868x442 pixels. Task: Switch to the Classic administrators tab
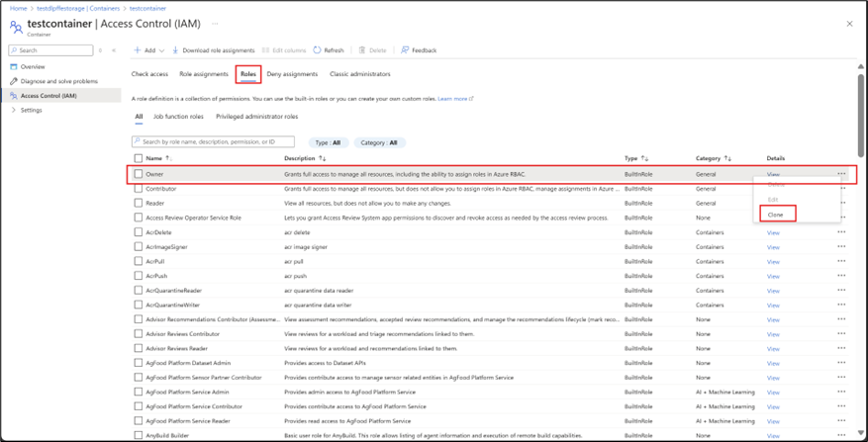pos(360,74)
